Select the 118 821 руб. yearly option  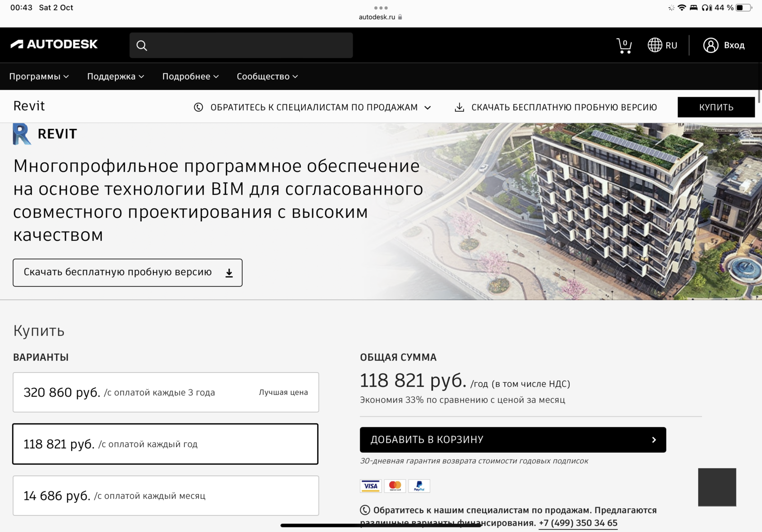(166, 444)
